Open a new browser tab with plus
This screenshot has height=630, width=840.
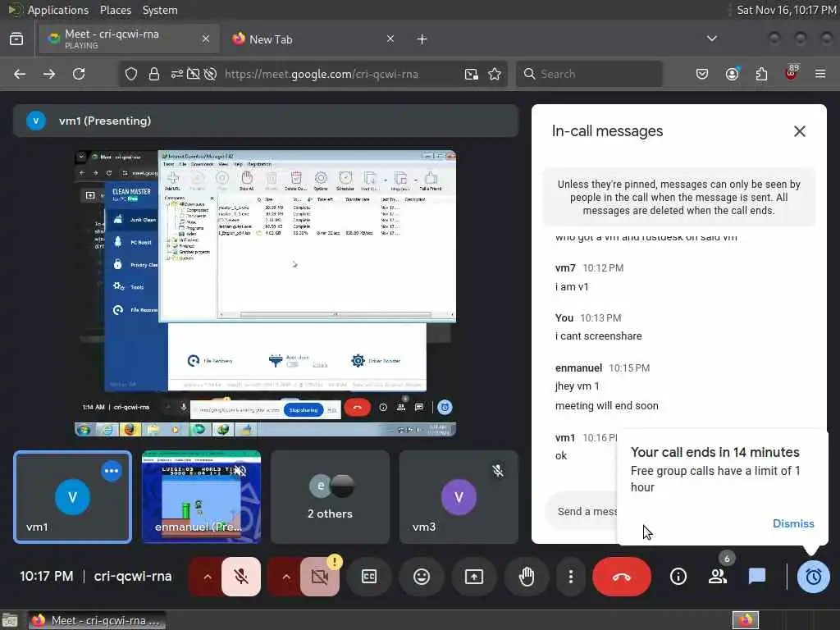click(x=422, y=39)
